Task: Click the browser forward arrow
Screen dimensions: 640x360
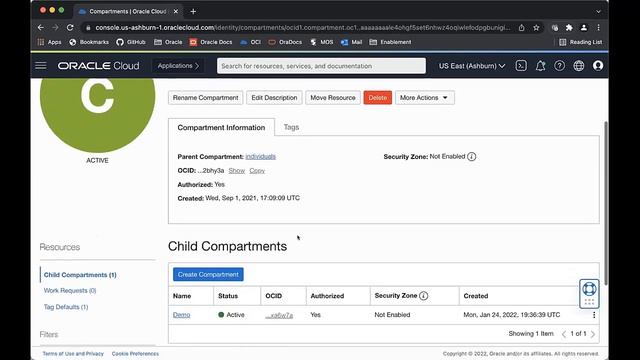Action: point(55,27)
